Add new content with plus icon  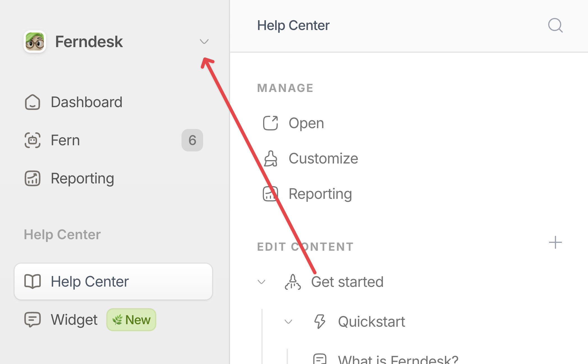(x=555, y=242)
